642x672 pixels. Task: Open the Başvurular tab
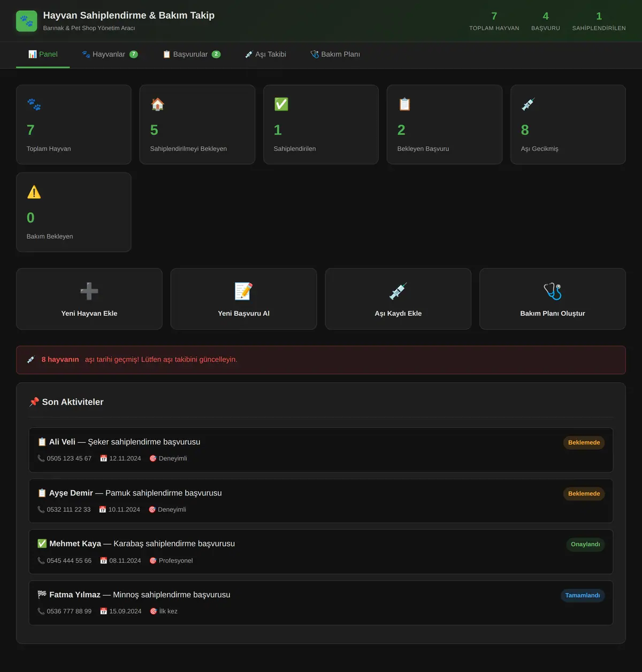pos(192,55)
